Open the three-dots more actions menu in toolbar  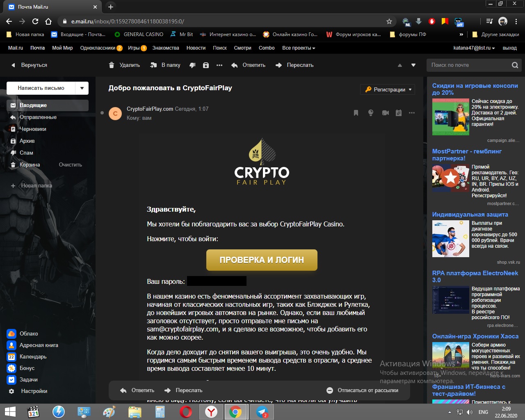tap(219, 65)
